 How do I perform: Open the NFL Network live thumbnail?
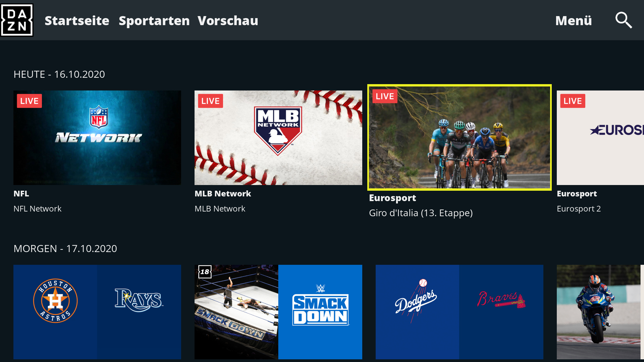click(97, 138)
